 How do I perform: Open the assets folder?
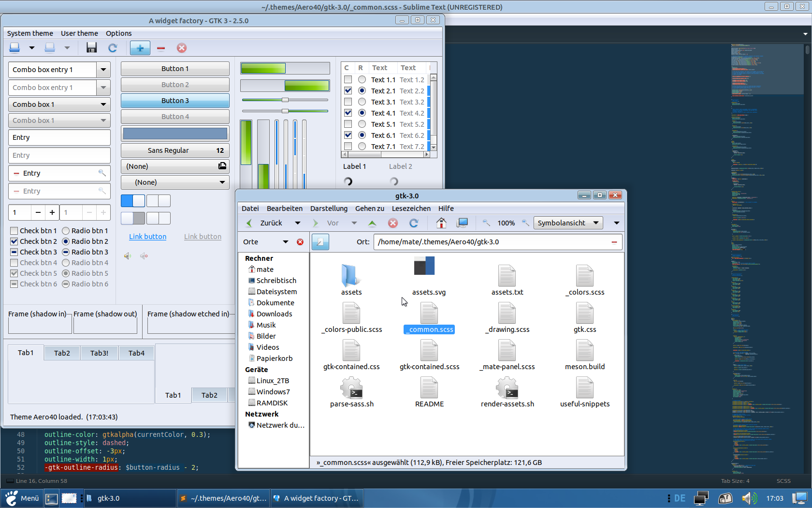tap(351, 276)
